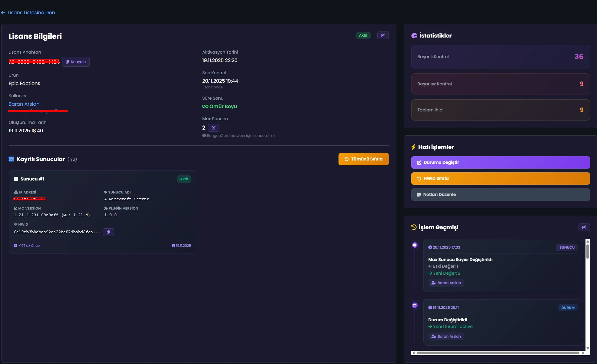Click the lightning icon beside Hızlı İşlemler

413,147
